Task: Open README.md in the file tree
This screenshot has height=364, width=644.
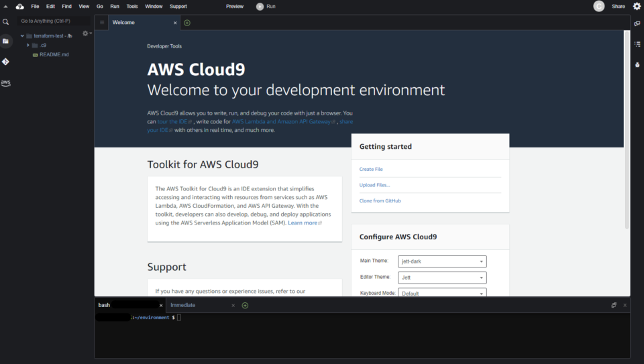Action: click(x=54, y=54)
